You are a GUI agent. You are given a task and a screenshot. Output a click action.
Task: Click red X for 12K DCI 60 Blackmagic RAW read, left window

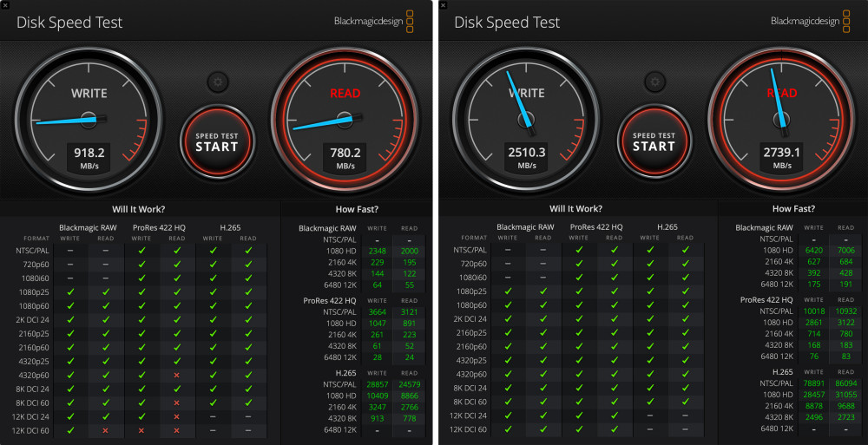pyautogui.click(x=106, y=430)
